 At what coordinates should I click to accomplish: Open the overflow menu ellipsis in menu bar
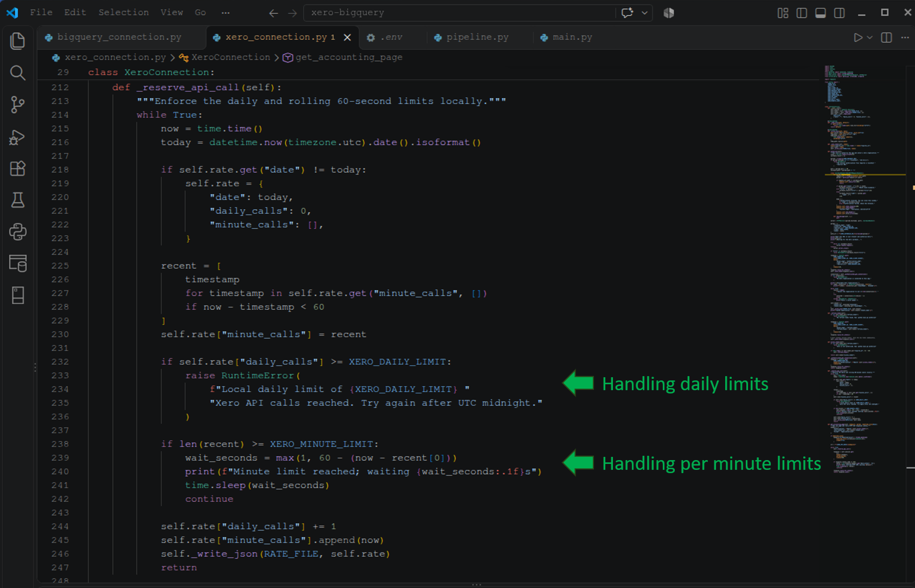(226, 12)
